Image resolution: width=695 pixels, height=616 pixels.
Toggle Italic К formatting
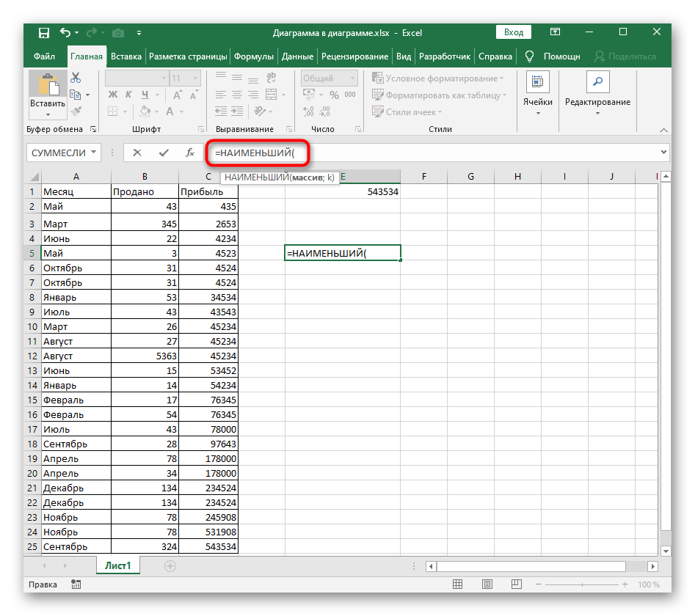[x=128, y=95]
